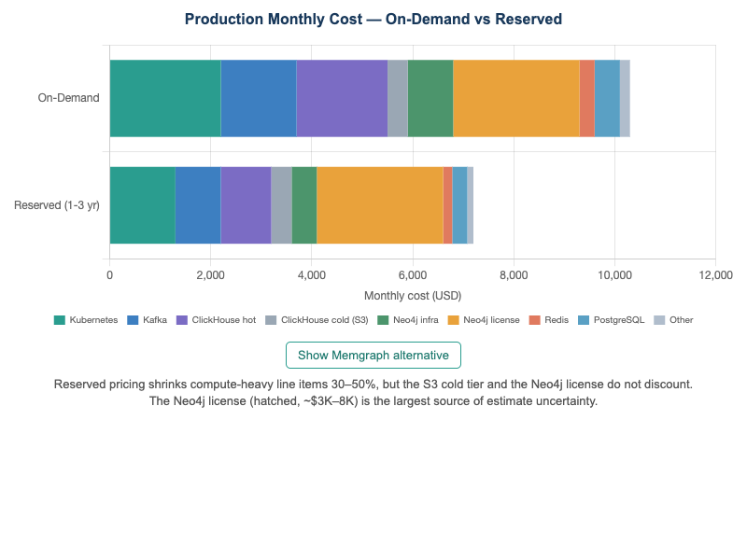Click the Reserved (1-3 yr) axis label
This screenshot has width=747, height=560.
pyautogui.click(x=57, y=205)
